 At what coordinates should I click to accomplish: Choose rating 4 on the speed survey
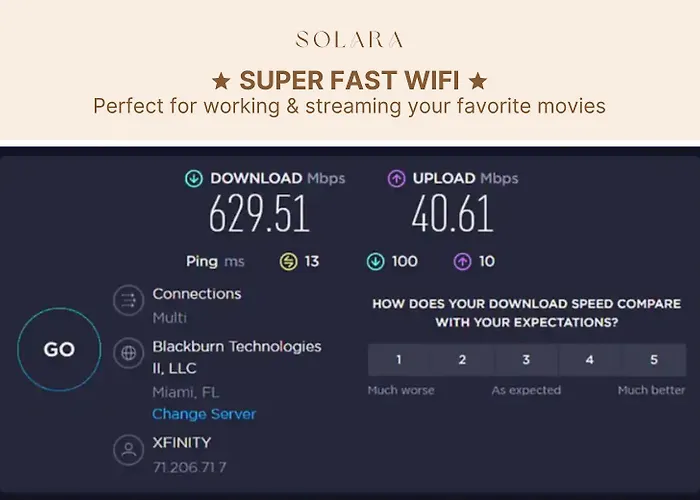[x=590, y=360]
